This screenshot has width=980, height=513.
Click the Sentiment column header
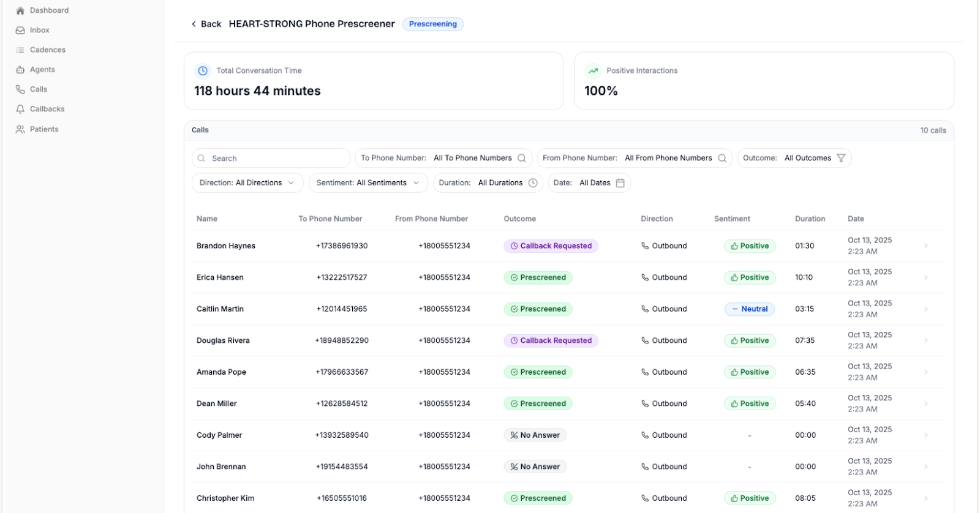(x=732, y=219)
